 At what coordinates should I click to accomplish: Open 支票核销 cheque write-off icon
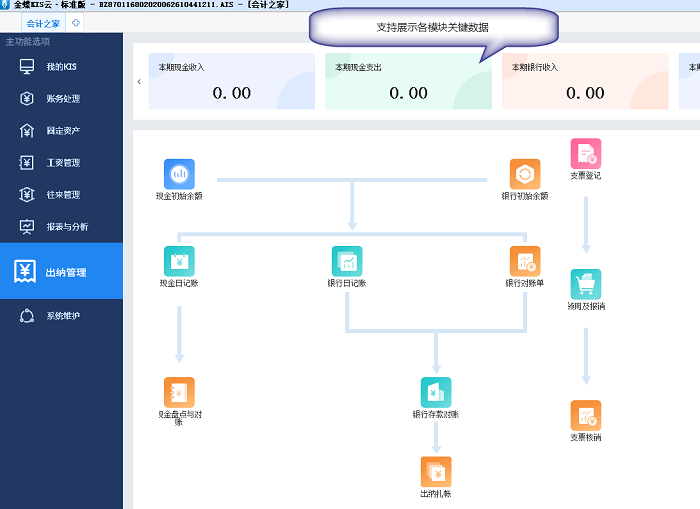(586, 415)
